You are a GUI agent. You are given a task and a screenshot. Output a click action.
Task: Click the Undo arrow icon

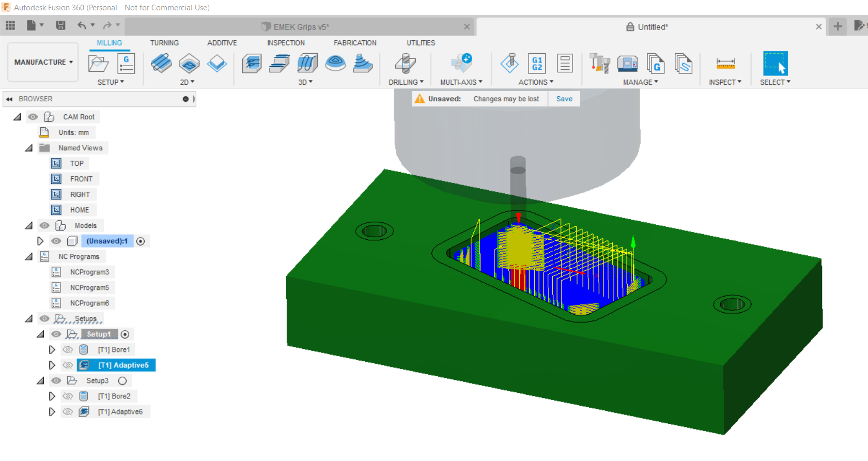[82, 25]
